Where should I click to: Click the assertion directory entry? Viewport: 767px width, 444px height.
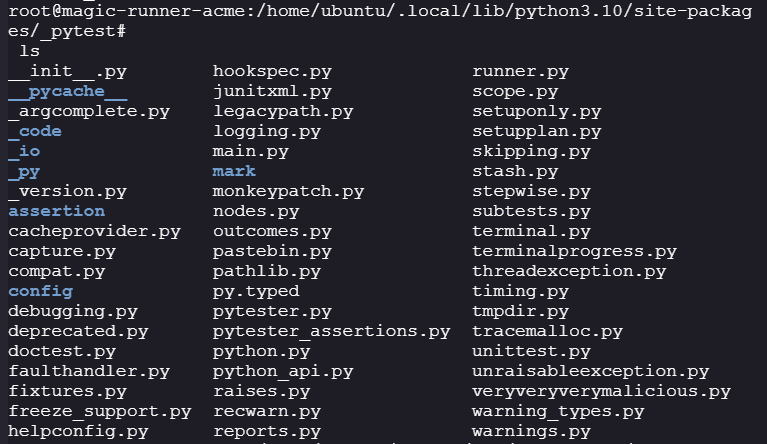pos(56,211)
